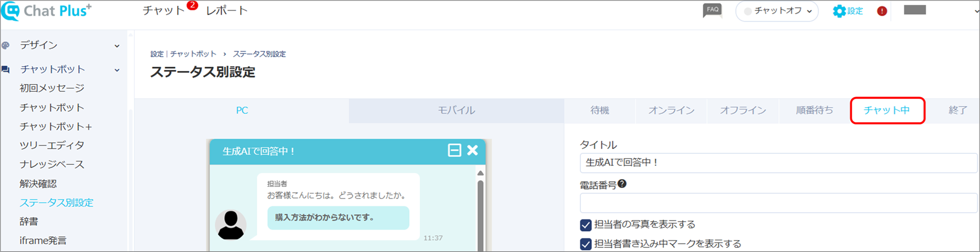Toggle 担当者の写真を表示する checkbox
The image size is (980, 252).
pos(586,225)
